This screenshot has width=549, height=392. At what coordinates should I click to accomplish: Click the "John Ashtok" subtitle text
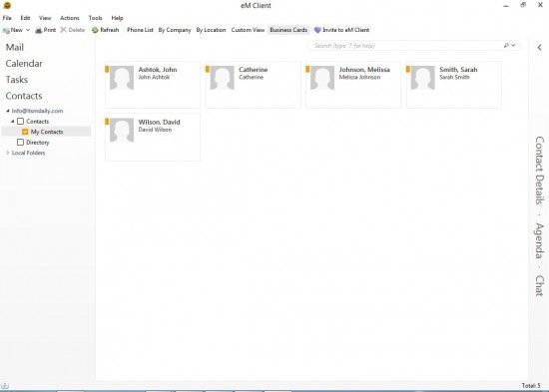coord(154,78)
